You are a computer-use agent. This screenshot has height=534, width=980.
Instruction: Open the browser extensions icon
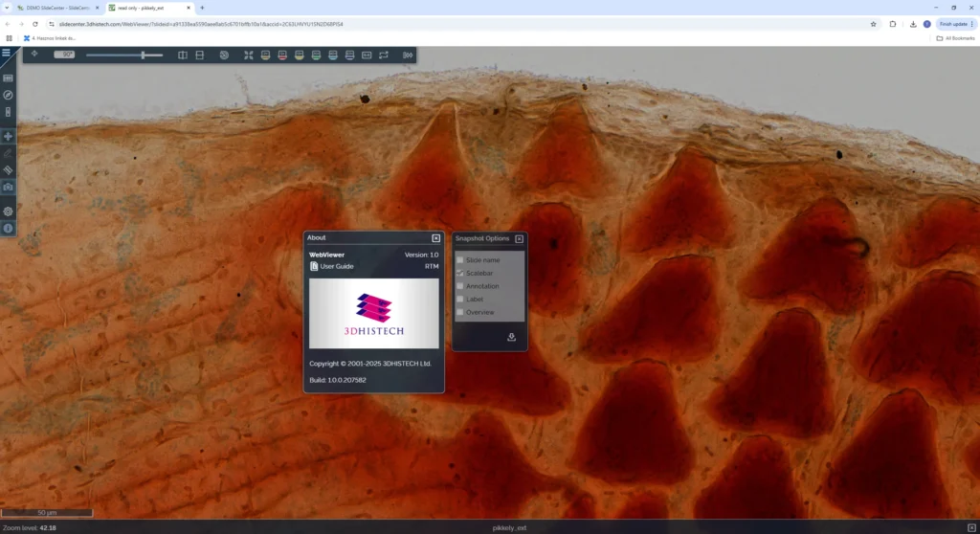[x=893, y=24]
